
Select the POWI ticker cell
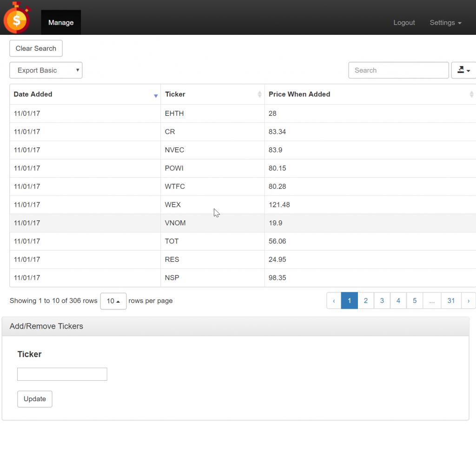tap(212, 168)
